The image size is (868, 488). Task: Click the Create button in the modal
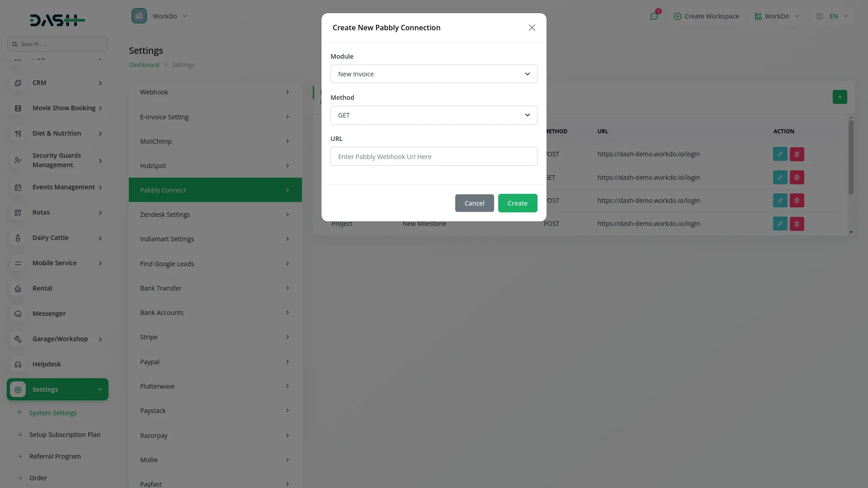(x=517, y=203)
